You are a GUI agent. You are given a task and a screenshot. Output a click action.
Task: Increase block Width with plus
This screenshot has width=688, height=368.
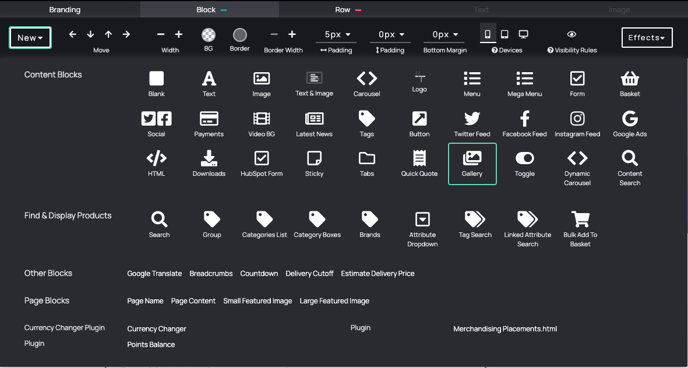click(179, 34)
